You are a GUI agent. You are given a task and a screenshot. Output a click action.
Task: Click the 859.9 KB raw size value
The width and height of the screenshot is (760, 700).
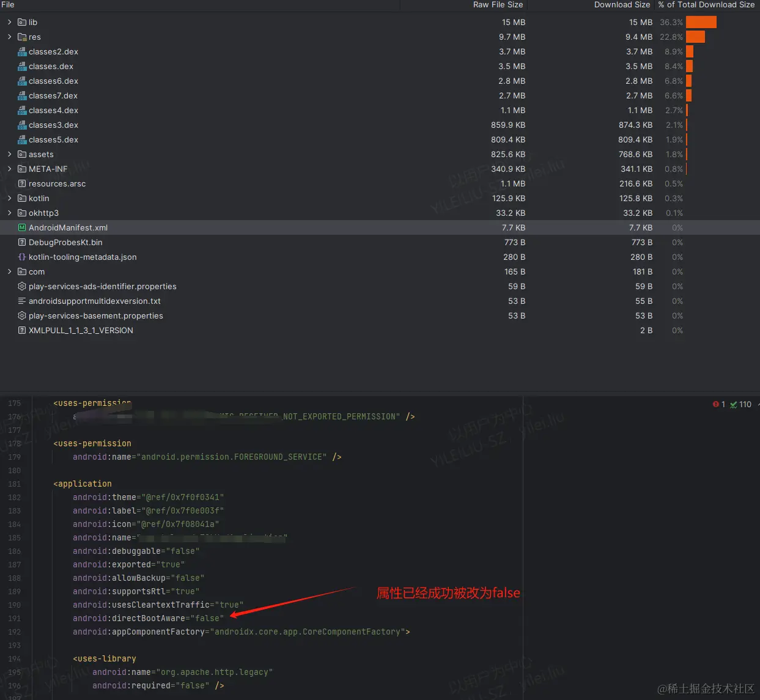[508, 125]
